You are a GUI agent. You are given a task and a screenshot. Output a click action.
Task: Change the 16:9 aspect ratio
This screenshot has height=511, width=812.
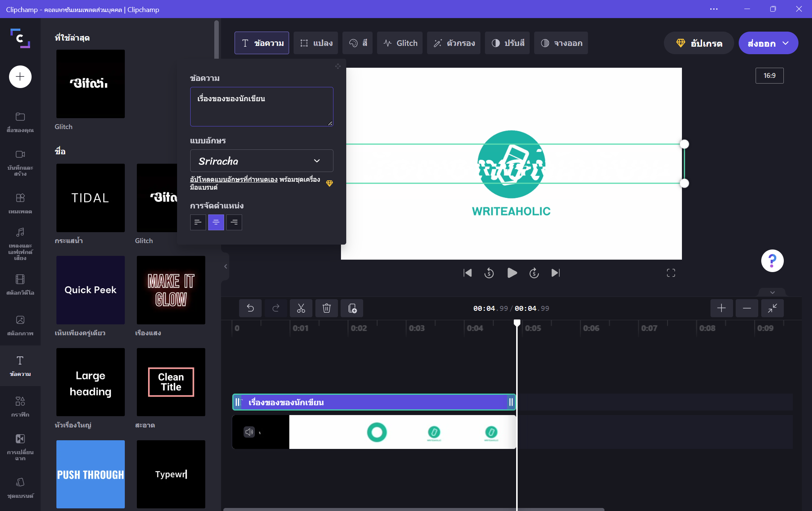click(x=770, y=76)
